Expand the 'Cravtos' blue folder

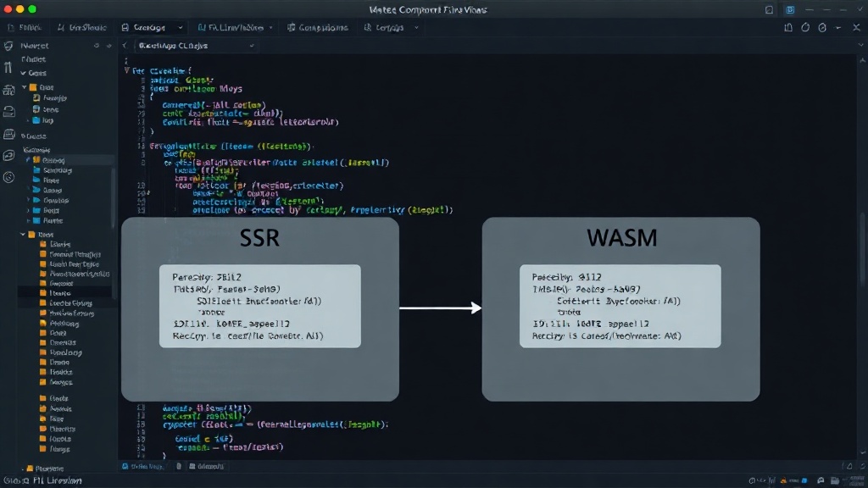tap(28, 200)
